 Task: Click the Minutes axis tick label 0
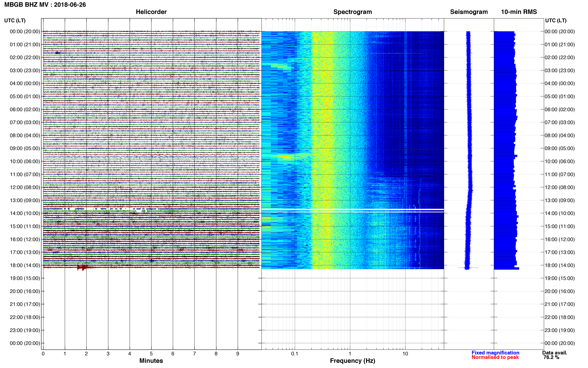[x=43, y=354]
